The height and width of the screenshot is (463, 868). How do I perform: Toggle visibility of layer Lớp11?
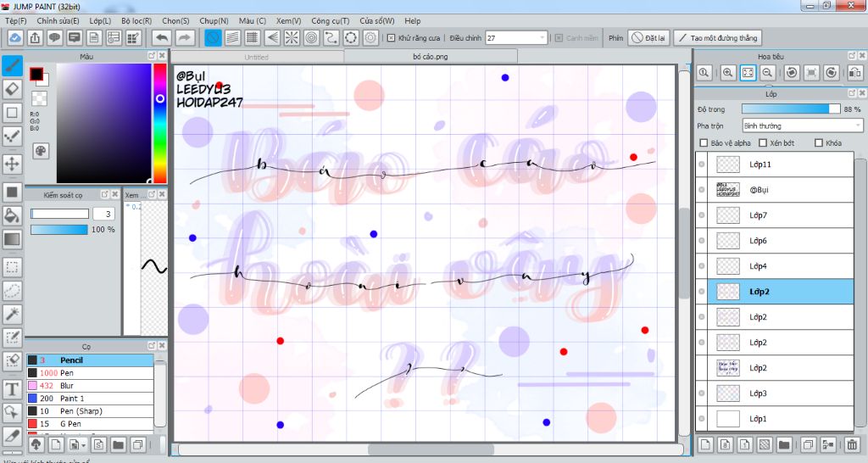[701, 165]
